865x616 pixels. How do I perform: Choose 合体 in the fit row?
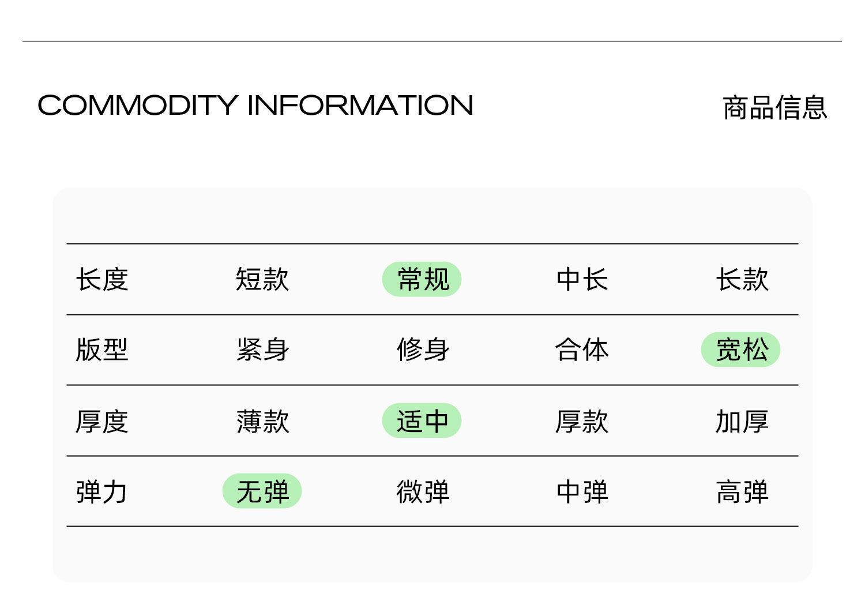(582, 350)
